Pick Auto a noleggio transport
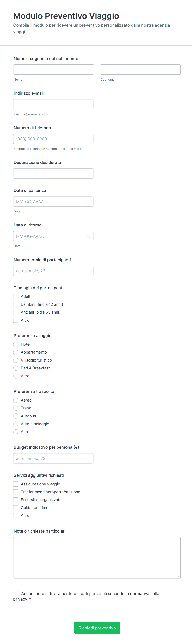Screen dimensions: 192x644 (16, 424)
